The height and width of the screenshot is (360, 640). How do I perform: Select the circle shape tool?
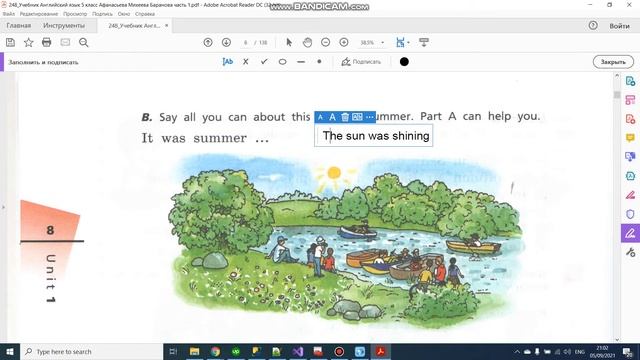282,62
